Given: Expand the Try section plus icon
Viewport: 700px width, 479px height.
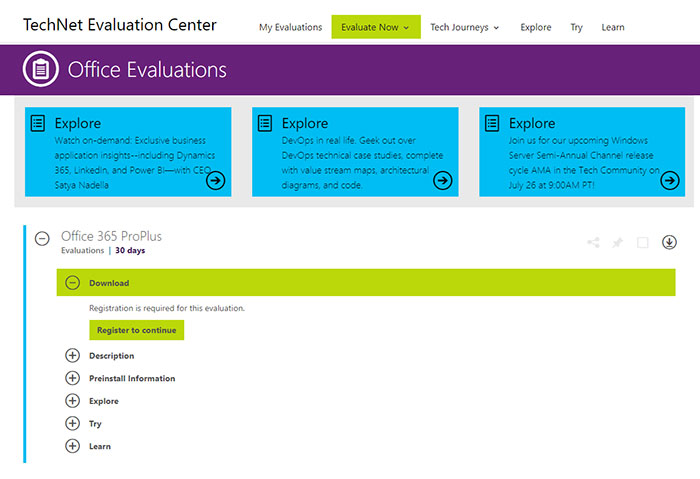Looking at the screenshot, I should click(x=72, y=423).
